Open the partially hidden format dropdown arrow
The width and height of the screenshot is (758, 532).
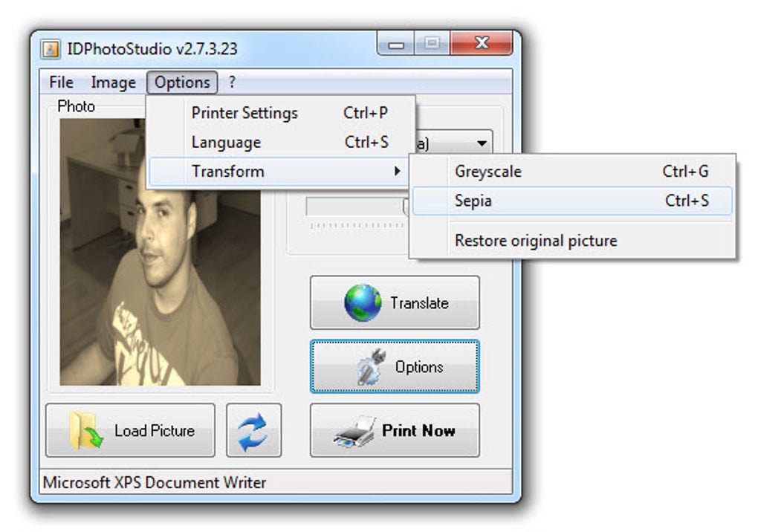click(482, 143)
